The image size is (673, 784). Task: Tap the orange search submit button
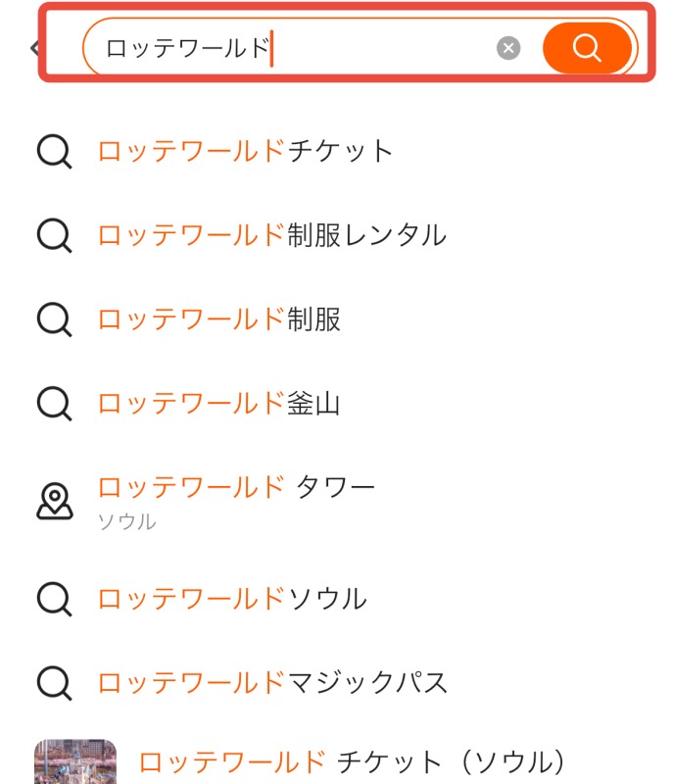pos(587,47)
